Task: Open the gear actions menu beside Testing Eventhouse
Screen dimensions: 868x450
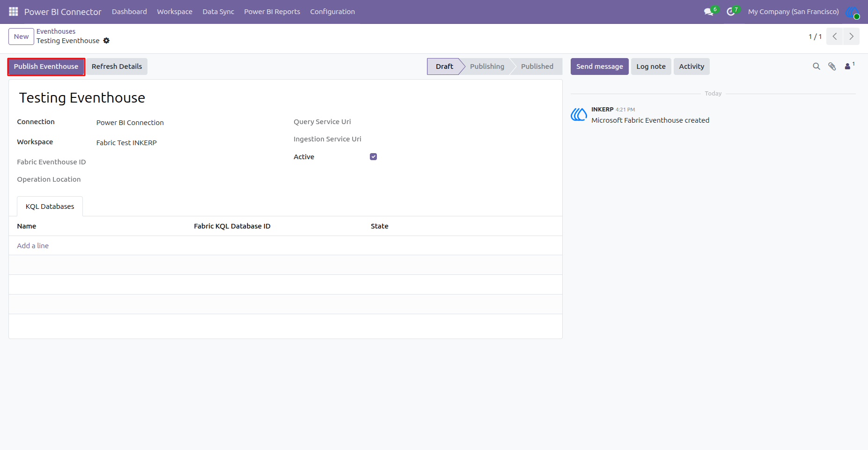Action: tap(106, 41)
